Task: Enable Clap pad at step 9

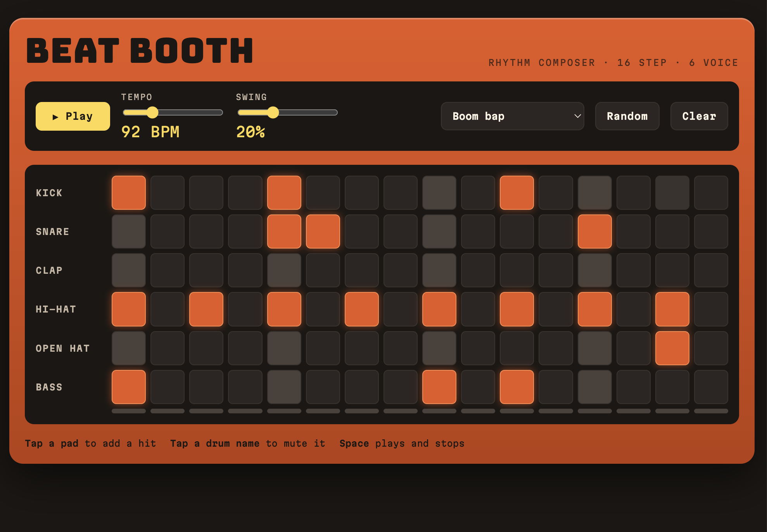Action: coord(439,270)
